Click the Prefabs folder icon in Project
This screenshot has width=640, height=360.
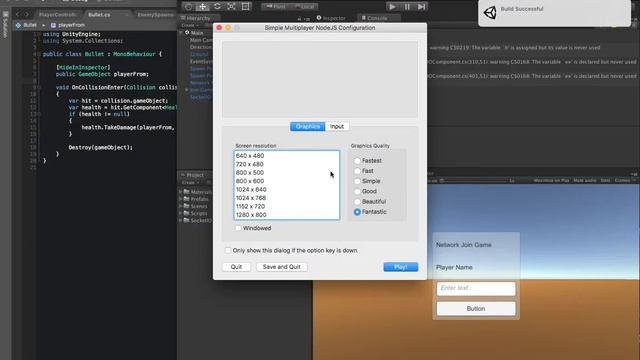tap(187, 199)
